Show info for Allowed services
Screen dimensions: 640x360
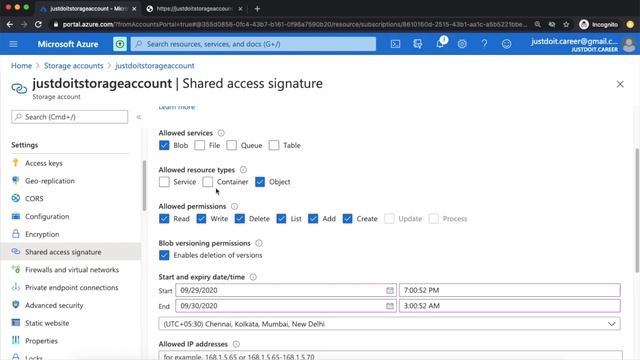[x=221, y=133]
